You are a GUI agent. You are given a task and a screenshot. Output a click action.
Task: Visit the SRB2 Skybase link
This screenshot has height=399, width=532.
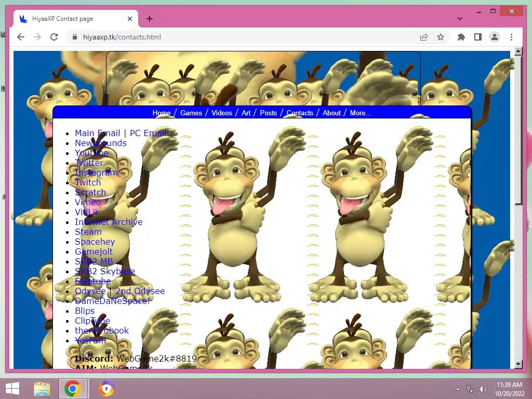(105, 271)
